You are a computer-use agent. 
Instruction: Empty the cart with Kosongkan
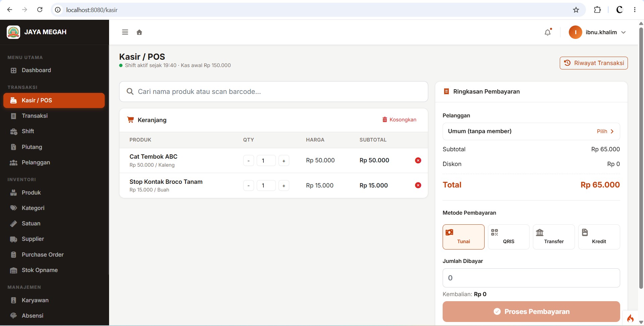click(x=399, y=120)
